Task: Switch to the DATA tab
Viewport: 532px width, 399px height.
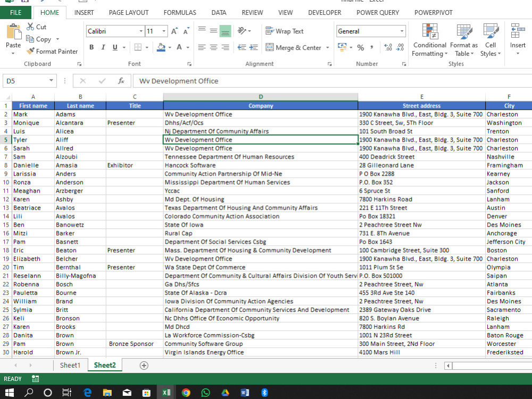Action: click(x=219, y=13)
